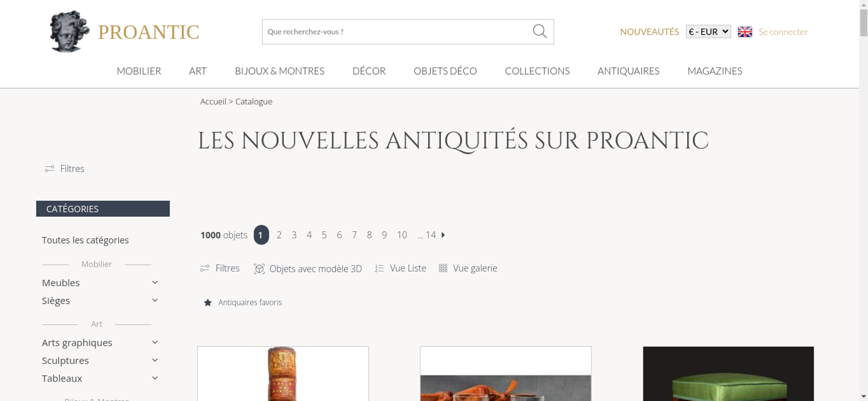868x401 pixels.
Task: Open the MOBILIER menu
Action: (139, 71)
